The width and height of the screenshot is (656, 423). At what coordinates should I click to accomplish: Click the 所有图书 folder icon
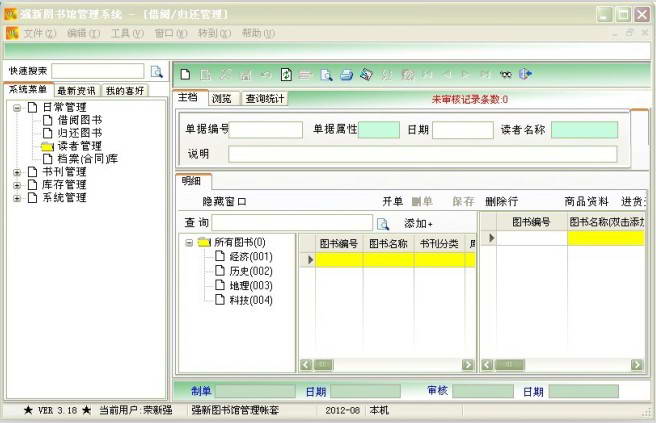click(204, 242)
